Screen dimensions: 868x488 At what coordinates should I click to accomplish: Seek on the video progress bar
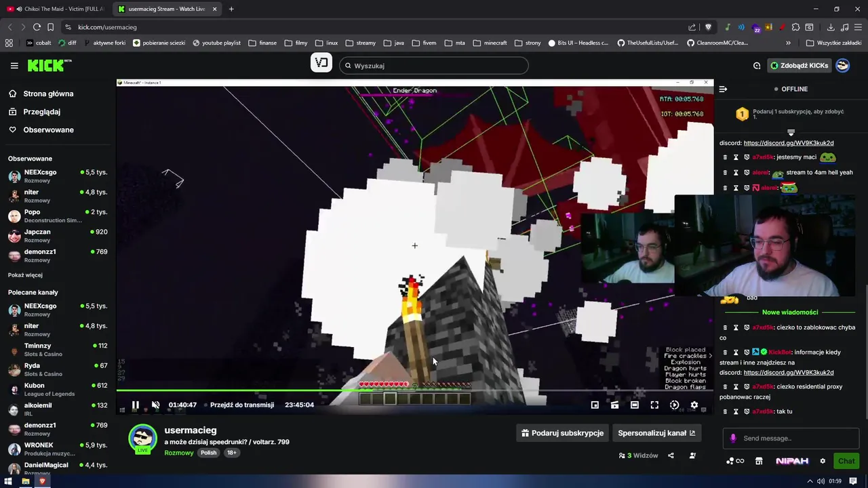(414, 390)
